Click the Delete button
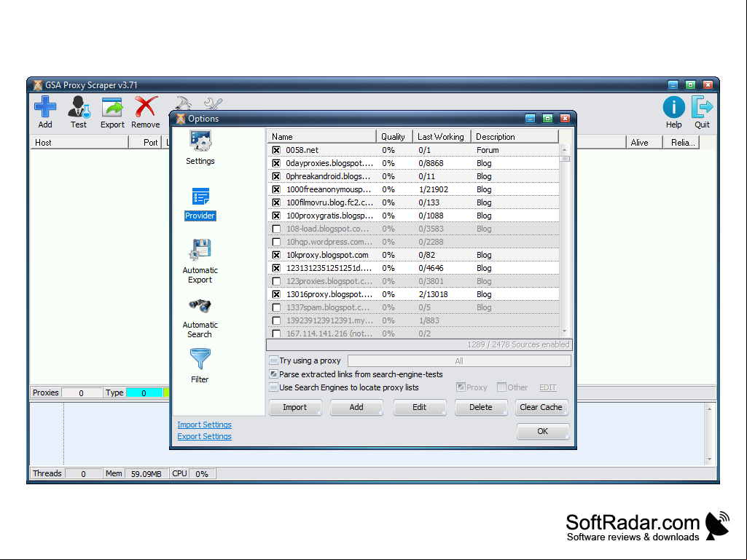Image resolution: width=747 pixels, height=560 pixels. click(x=481, y=407)
